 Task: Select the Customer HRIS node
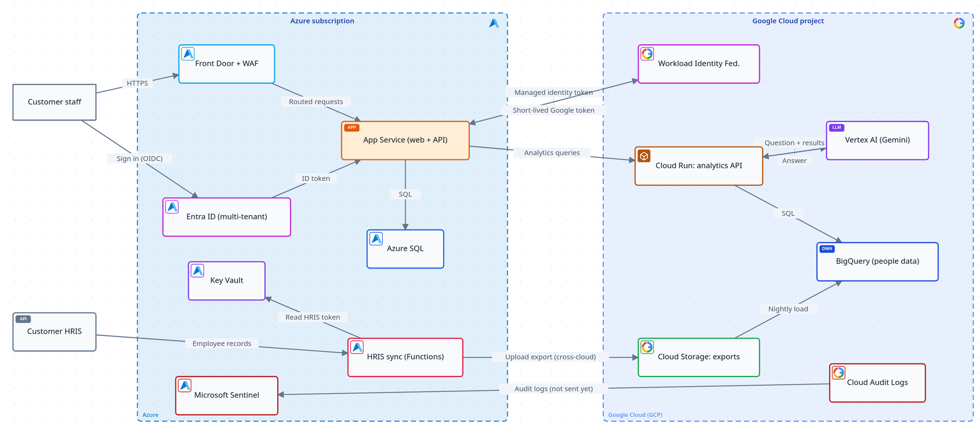pyautogui.click(x=54, y=332)
